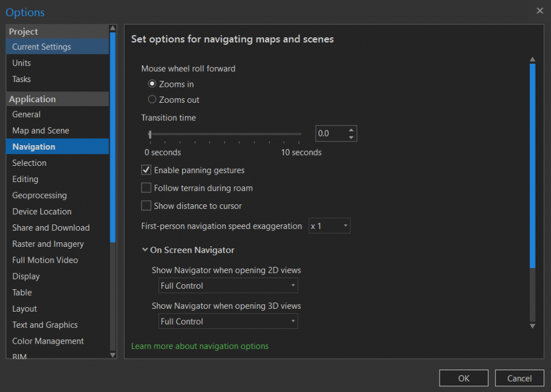Select the Zooms in radio button

(152, 84)
